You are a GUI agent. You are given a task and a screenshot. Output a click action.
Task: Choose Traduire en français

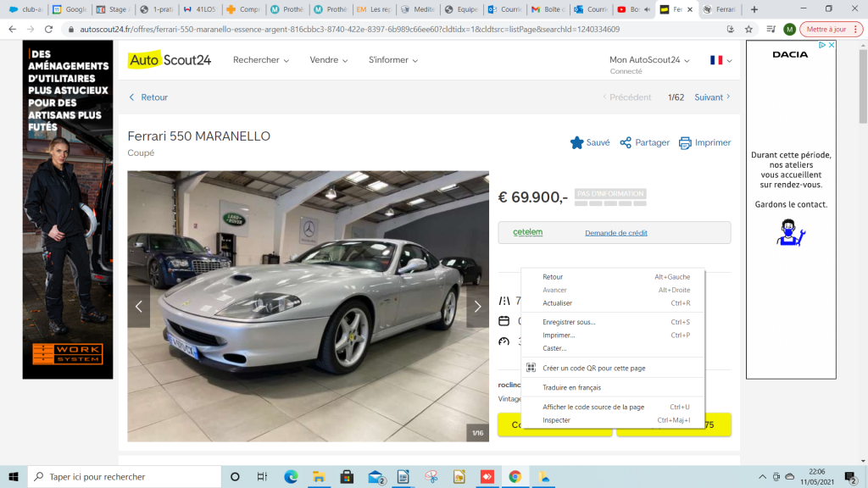pyautogui.click(x=613, y=387)
